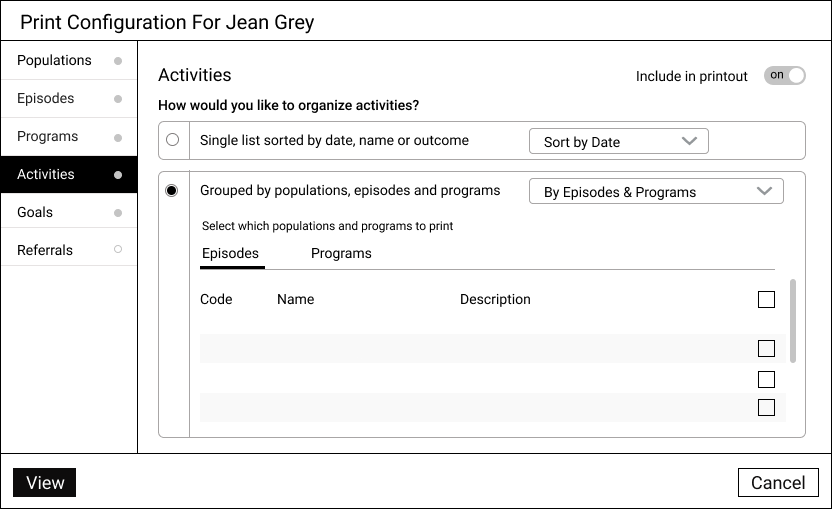The image size is (832, 509).
Task: Click the episodes list vertical scrollbar
Action: point(793,321)
